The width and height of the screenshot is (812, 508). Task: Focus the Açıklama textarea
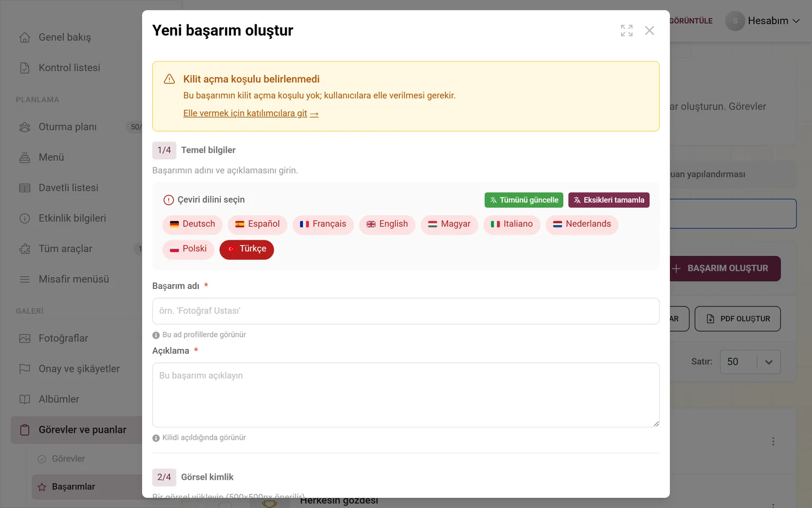[406, 395]
